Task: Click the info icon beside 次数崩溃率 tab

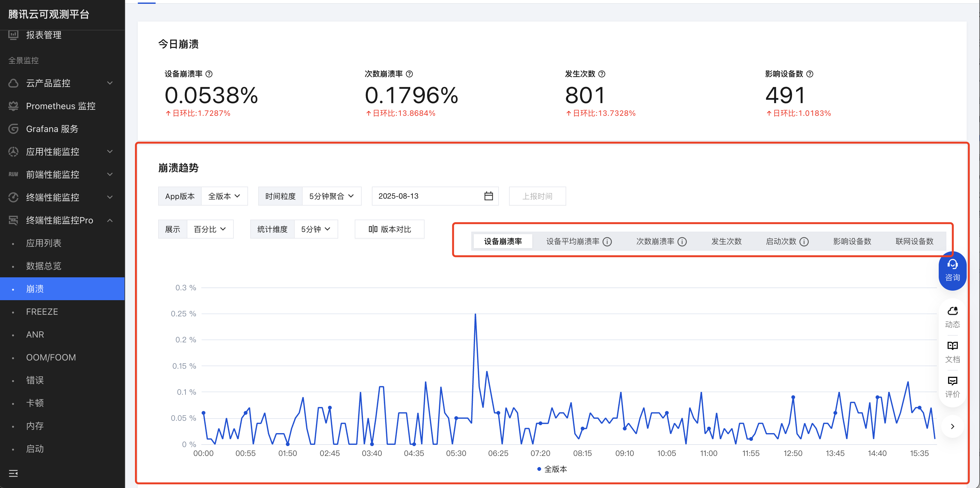Action: coord(682,242)
